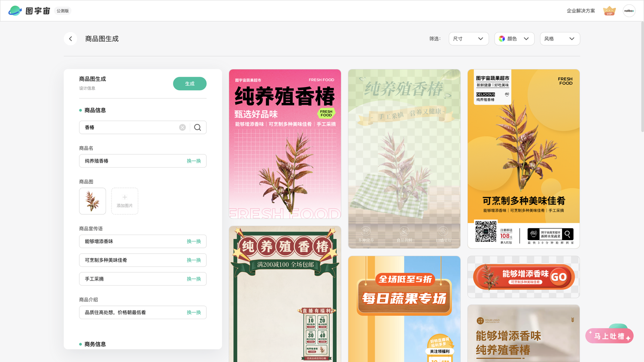Click the 马上吐槽 feedback button

pos(609,336)
